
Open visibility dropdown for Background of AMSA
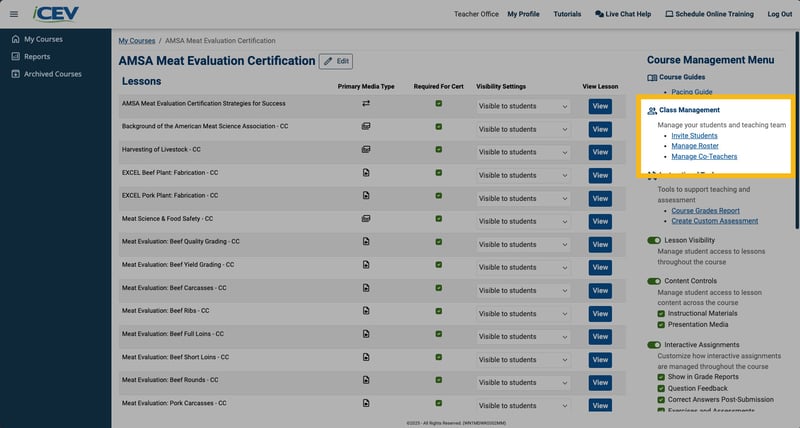point(523,130)
